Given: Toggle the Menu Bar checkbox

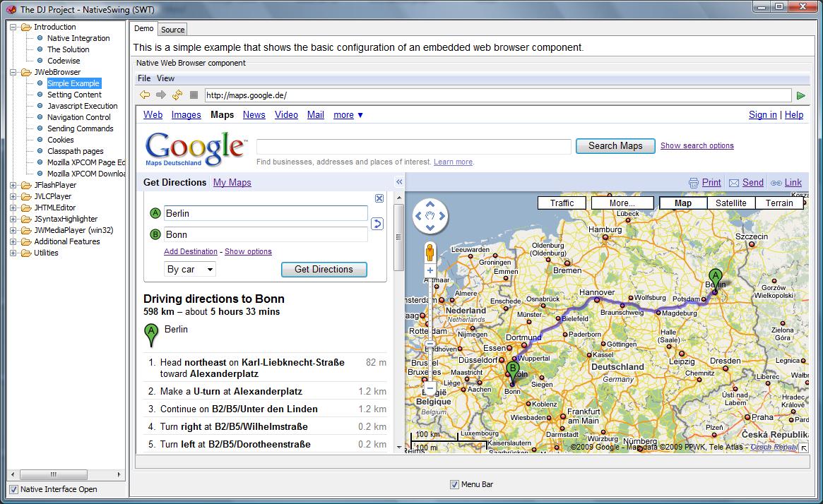Looking at the screenshot, I should (x=455, y=484).
